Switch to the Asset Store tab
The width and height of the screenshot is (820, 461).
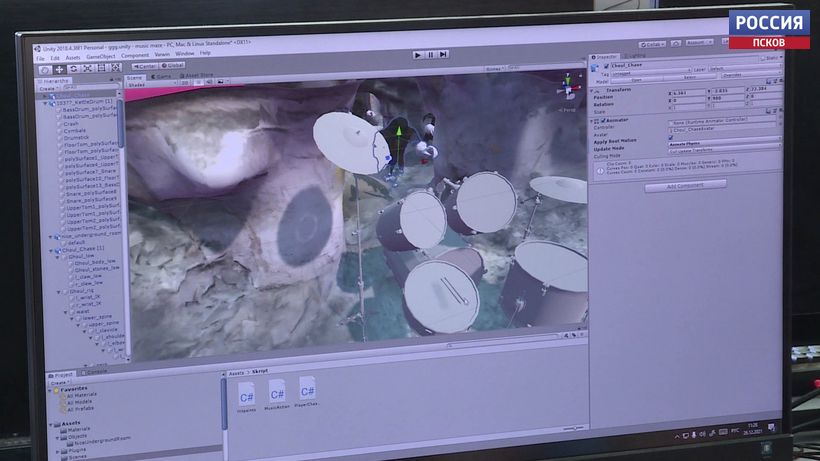click(196, 76)
